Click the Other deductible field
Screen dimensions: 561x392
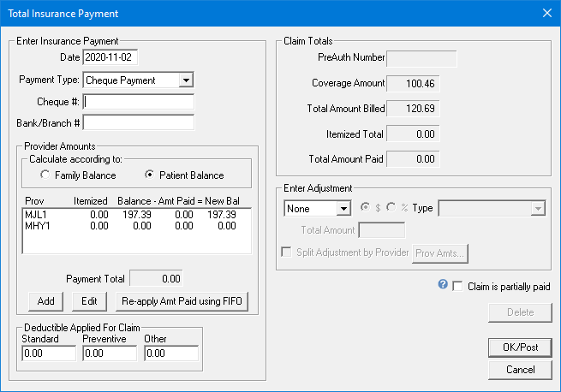(171, 353)
